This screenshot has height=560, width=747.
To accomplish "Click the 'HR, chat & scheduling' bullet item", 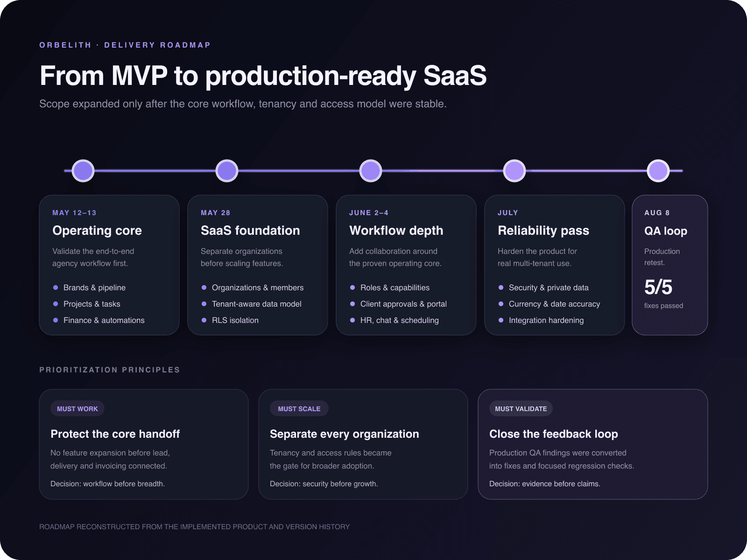I will tap(394, 320).
